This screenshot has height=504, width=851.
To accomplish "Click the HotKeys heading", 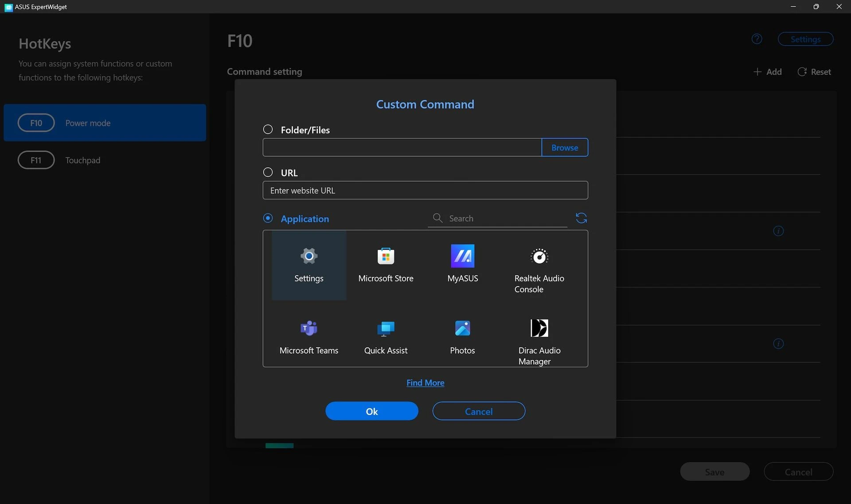I will pyautogui.click(x=45, y=43).
